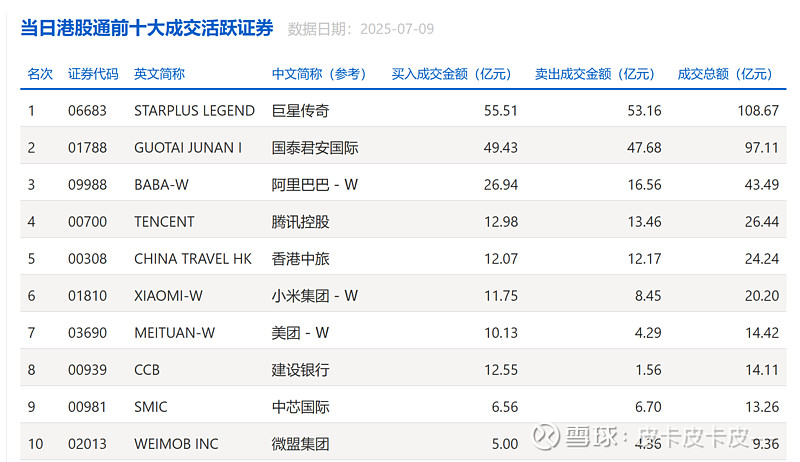Screen dimensions: 800x462
Task: Select stock code 00308
Action: [87, 259]
